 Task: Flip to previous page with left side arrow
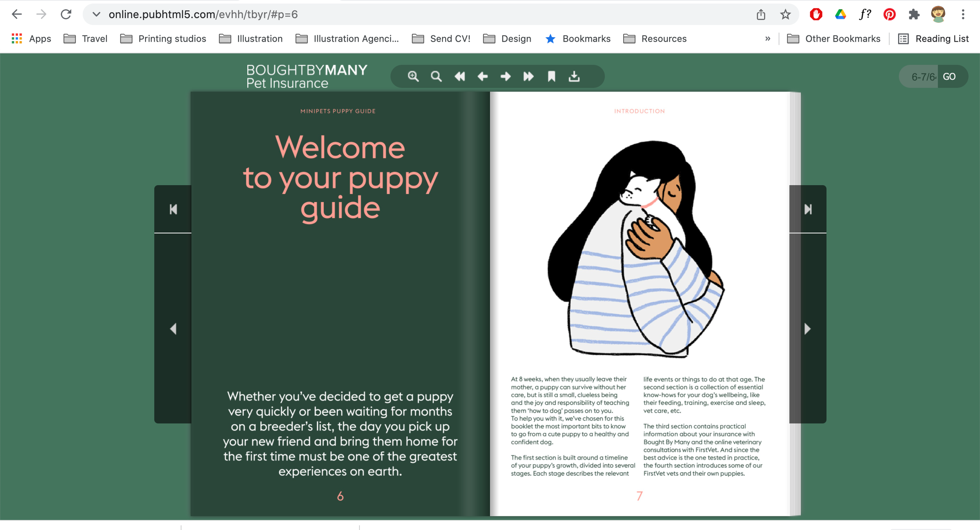coord(173,329)
